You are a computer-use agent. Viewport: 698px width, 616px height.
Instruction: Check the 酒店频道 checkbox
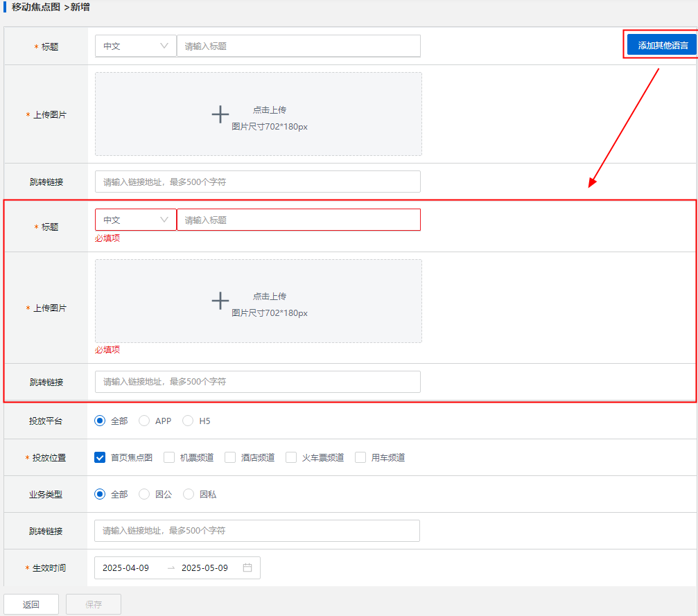pos(230,457)
